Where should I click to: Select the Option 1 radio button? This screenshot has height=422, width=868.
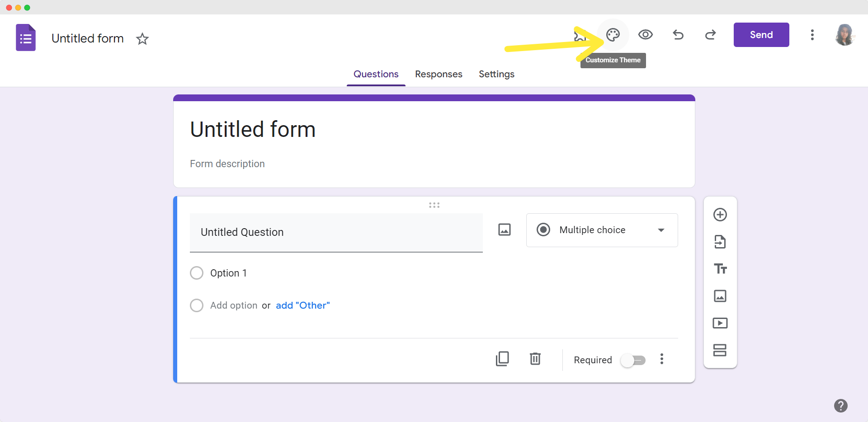[x=197, y=273]
